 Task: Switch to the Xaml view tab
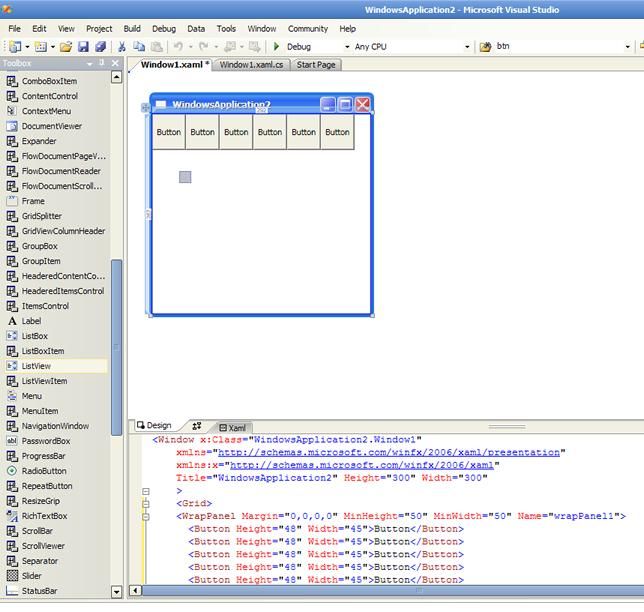pos(233,428)
